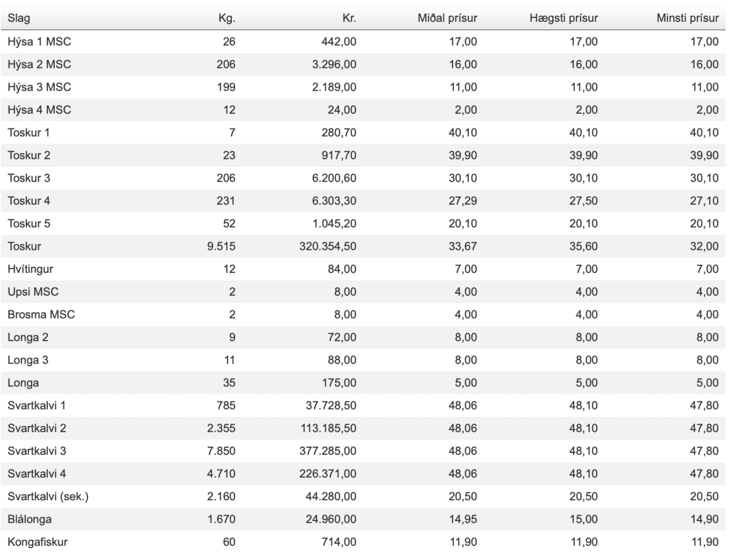Click the Toskur 9.515 kg cell

point(221,246)
